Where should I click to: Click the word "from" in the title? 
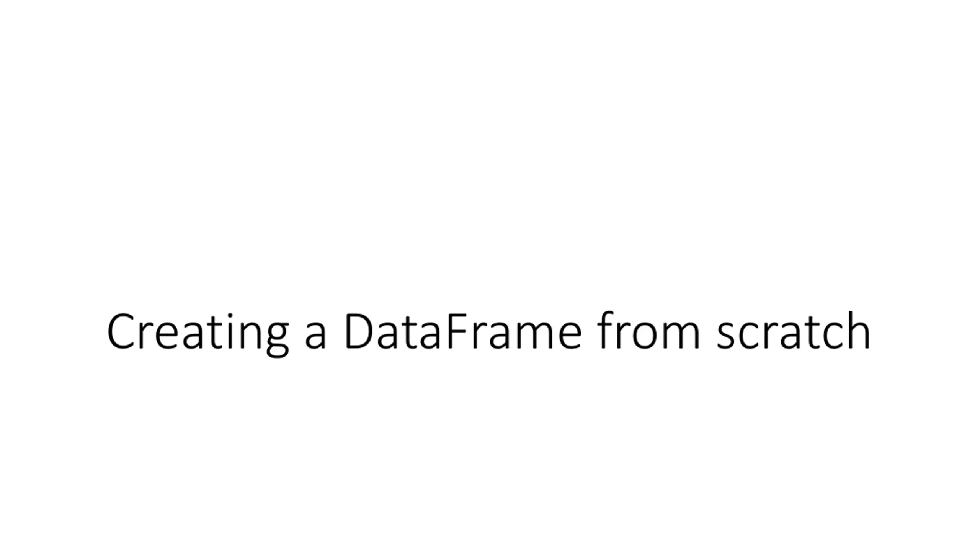pyautogui.click(x=648, y=330)
